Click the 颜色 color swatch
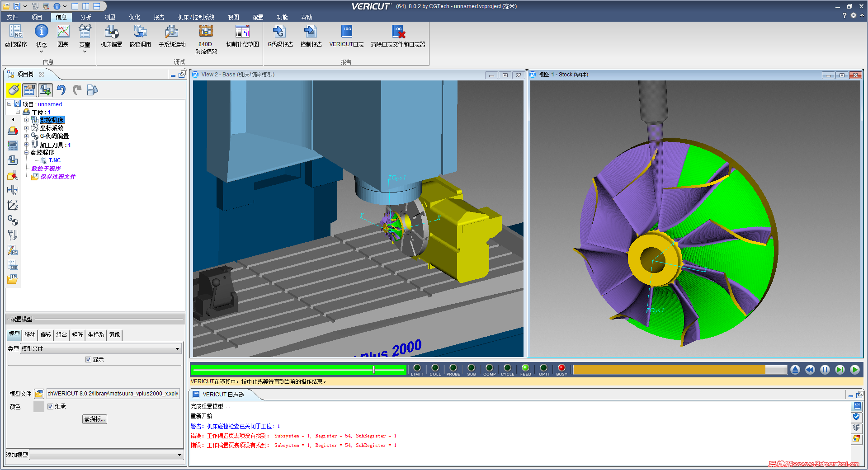868x470 pixels. click(x=39, y=407)
